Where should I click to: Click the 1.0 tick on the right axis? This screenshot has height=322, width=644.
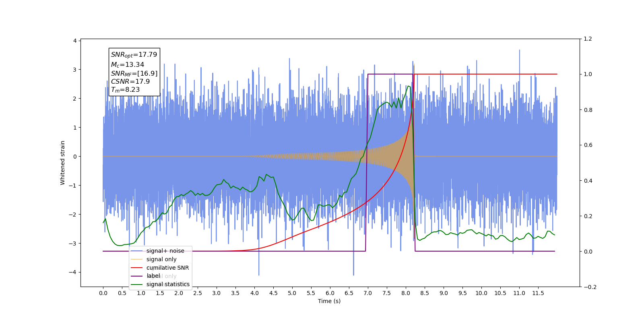click(588, 74)
